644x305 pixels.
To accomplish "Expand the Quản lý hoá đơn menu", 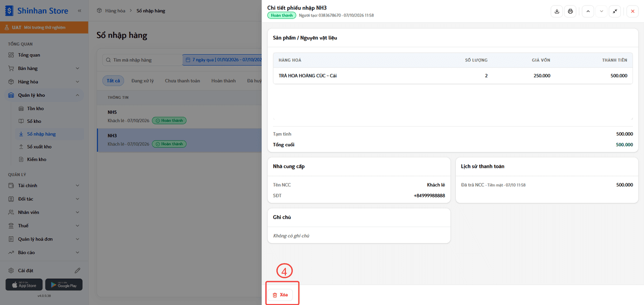I will (x=44, y=239).
